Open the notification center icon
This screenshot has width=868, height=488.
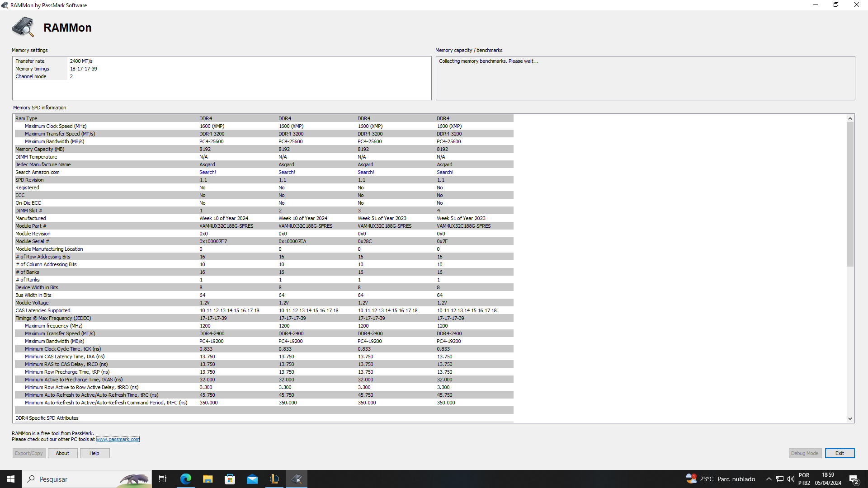[854, 479]
